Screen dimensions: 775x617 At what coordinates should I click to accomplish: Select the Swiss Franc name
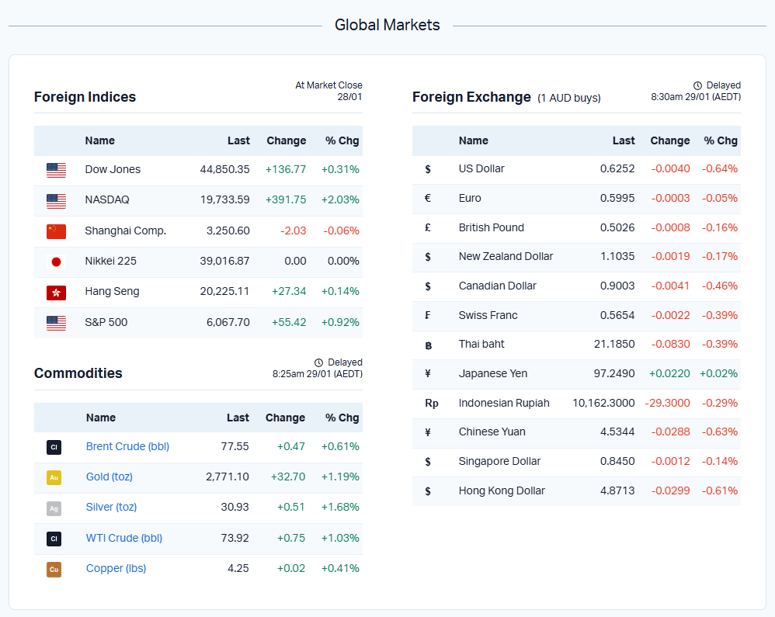(488, 315)
